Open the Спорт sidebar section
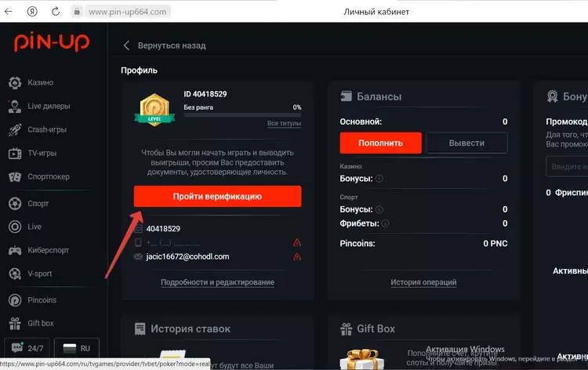Image resolution: width=588 pixels, height=370 pixels. (38, 204)
